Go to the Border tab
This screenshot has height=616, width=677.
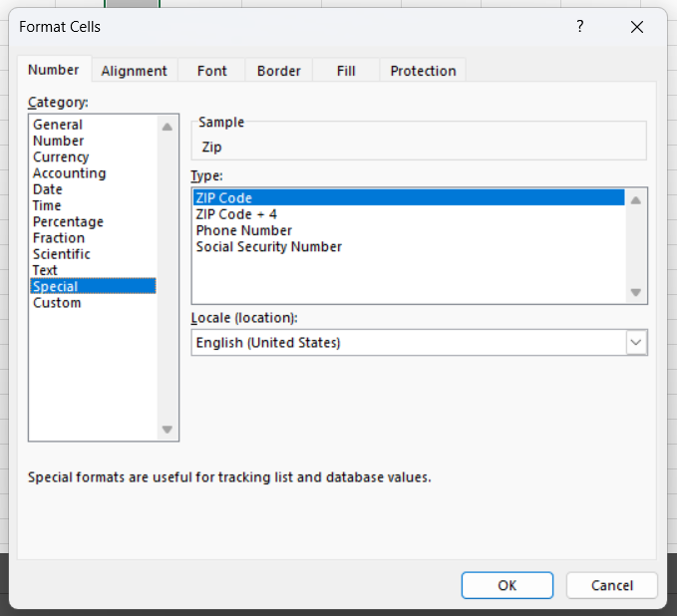279,71
